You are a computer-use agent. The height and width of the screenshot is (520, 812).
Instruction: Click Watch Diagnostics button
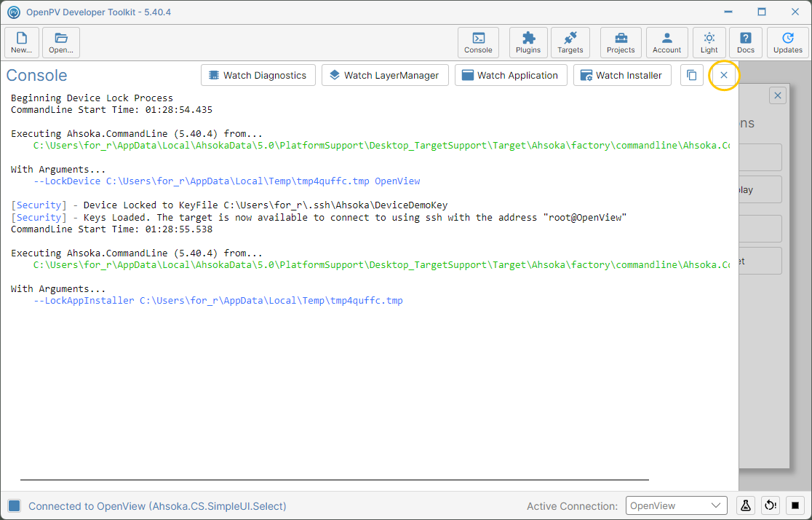pos(258,75)
